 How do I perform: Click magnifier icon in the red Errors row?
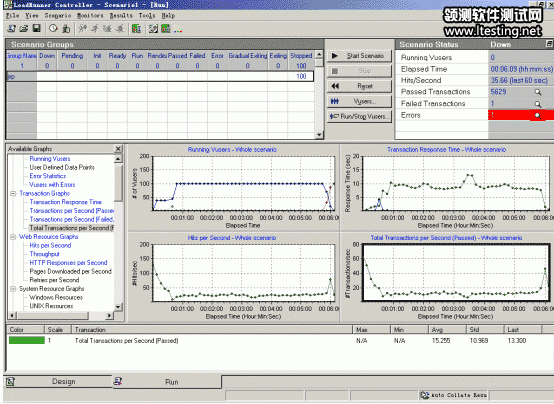point(537,115)
